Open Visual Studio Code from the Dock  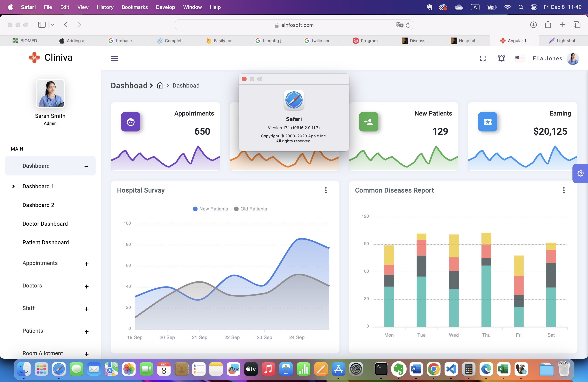pos(451,369)
